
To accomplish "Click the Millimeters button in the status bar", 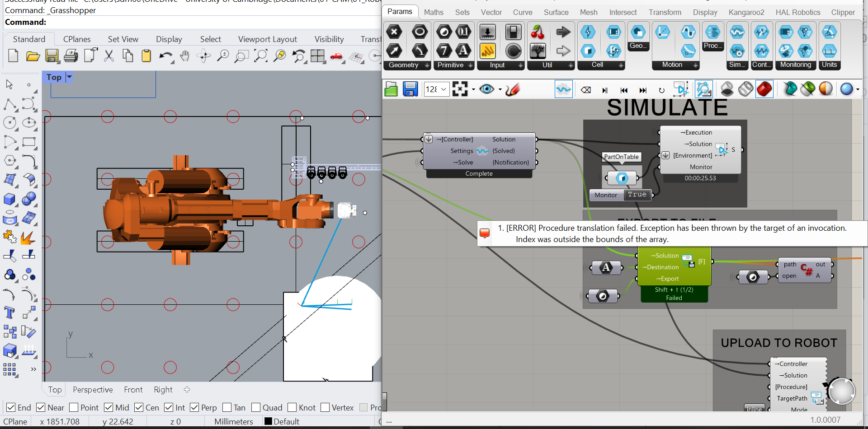I will 233,421.
